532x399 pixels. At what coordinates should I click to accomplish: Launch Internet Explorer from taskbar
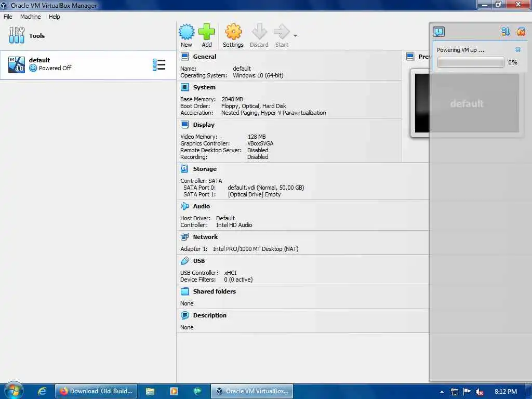42,391
